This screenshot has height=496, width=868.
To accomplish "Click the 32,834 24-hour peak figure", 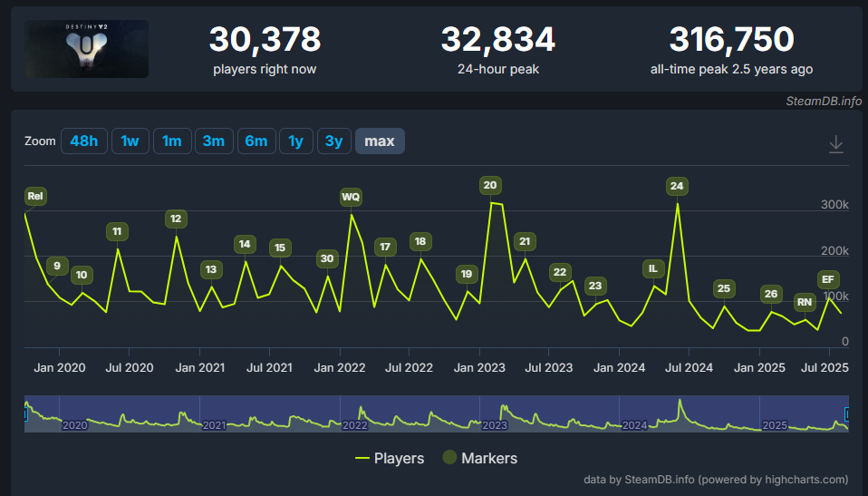I will point(498,39).
